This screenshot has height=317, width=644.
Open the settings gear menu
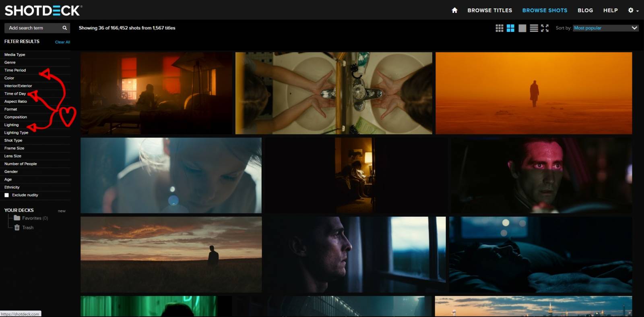[x=633, y=10]
